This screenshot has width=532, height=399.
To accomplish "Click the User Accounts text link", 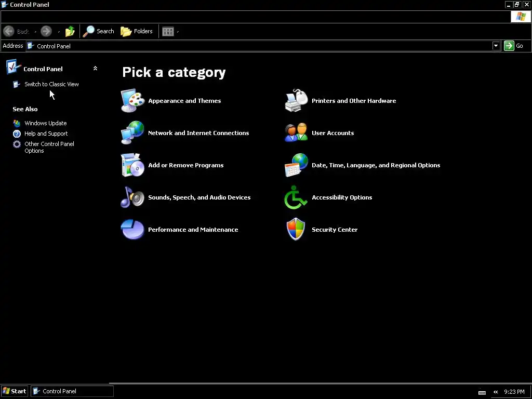I will point(333,133).
